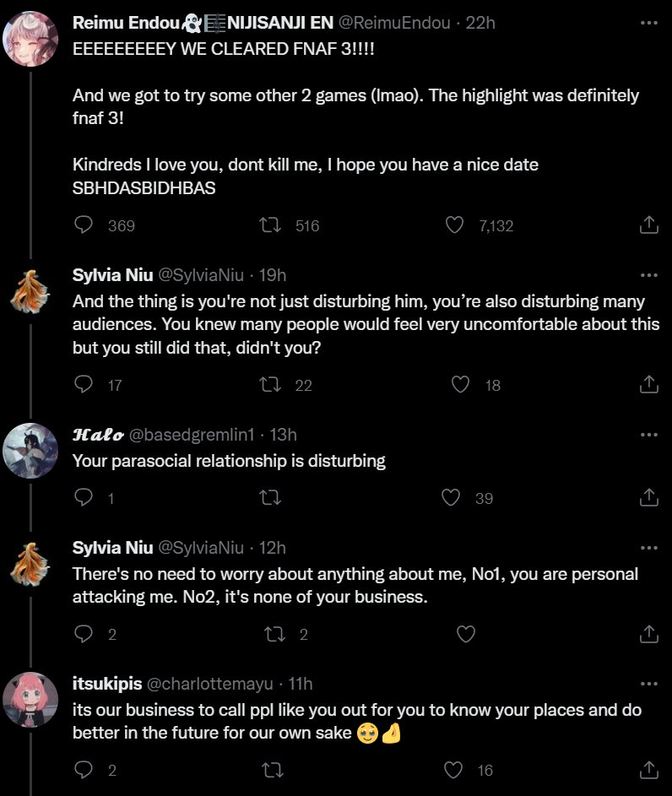Screen dimensions: 672x796
Task: Retweet Reimu Endou's FNAF 3 tweet
Action: (269, 225)
